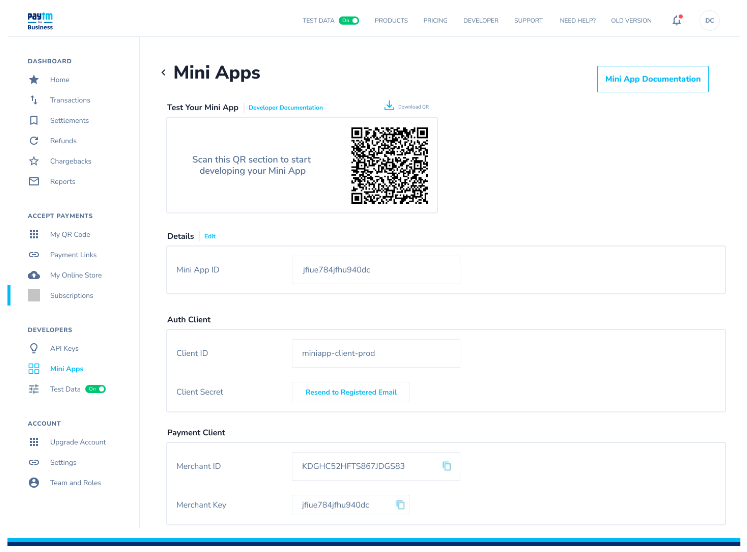Screen dimensions: 747x552
Task: Click the My Online Store cloud icon
Action: [34, 275]
